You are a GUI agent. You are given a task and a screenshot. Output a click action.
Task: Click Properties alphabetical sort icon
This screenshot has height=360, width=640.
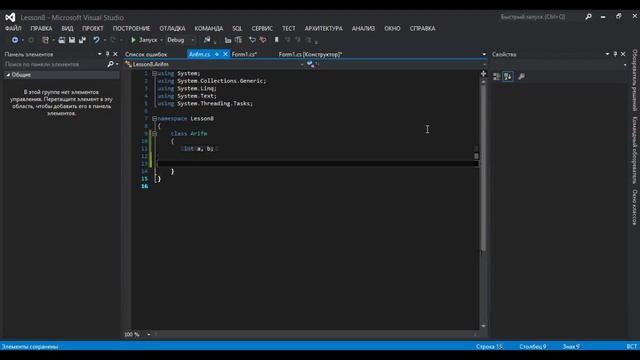click(x=508, y=76)
